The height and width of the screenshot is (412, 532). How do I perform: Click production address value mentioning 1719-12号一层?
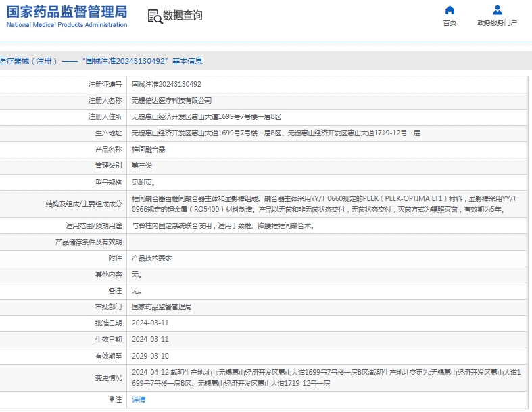click(276, 133)
